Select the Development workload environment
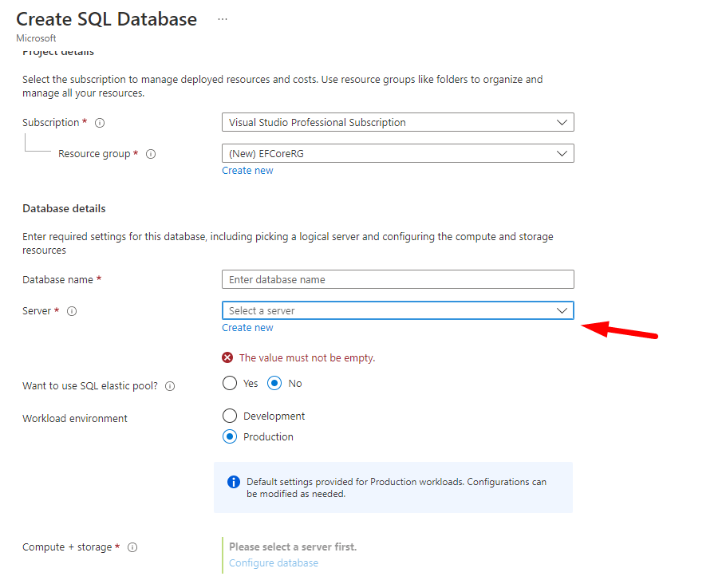 click(230, 416)
